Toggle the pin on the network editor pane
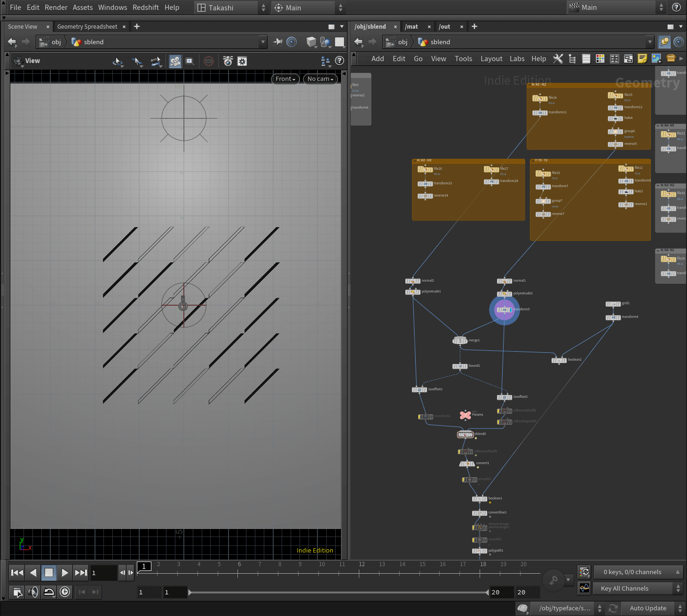The image size is (687, 616). [x=664, y=42]
